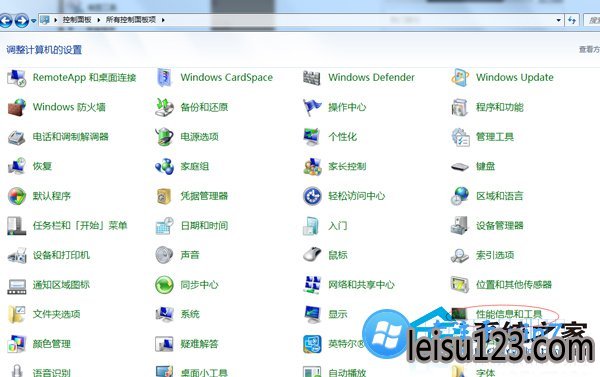
Task: Open the 管理工具 gear icon
Action: click(460, 137)
